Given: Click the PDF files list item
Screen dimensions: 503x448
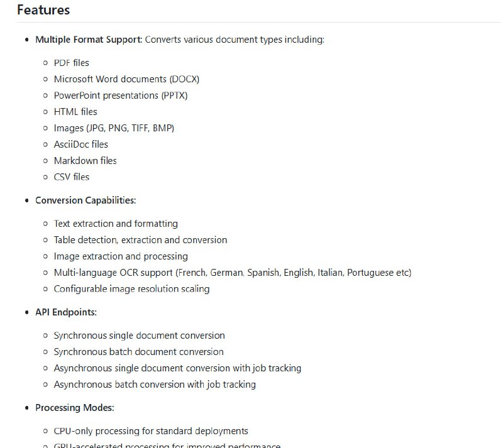Looking at the screenshot, I should (71, 63).
